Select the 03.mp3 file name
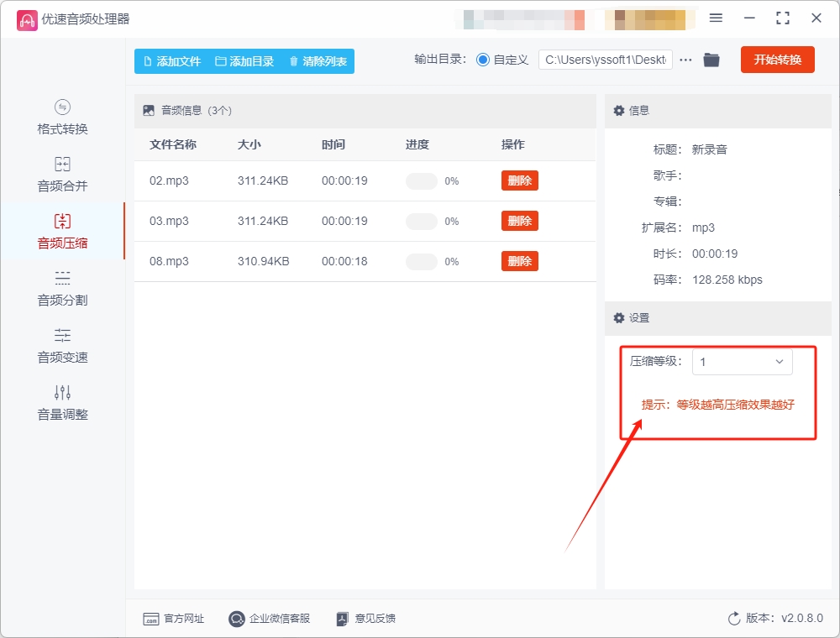Image resolution: width=840 pixels, height=638 pixels. pyautogui.click(x=169, y=221)
